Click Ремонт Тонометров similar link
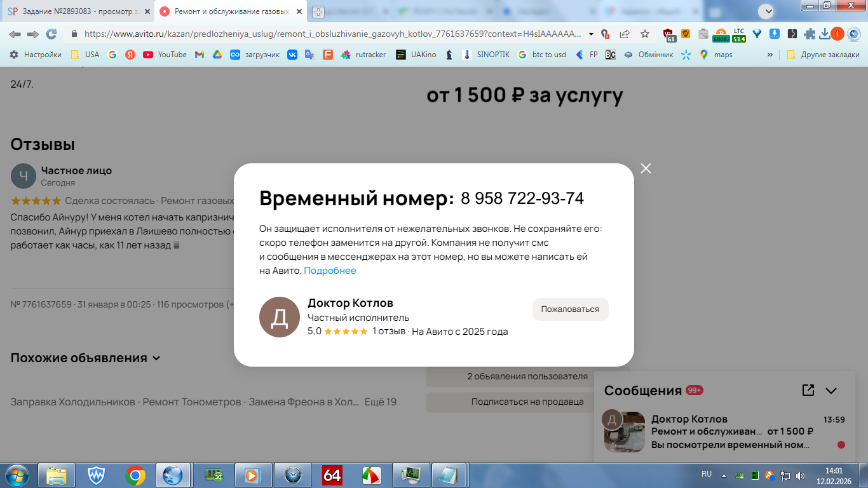 click(192, 402)
